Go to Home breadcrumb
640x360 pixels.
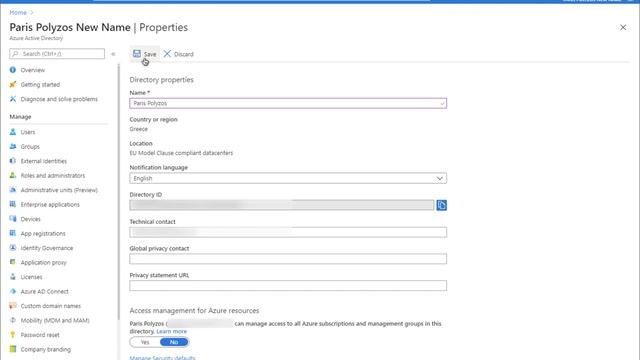[x=18, y=13]
